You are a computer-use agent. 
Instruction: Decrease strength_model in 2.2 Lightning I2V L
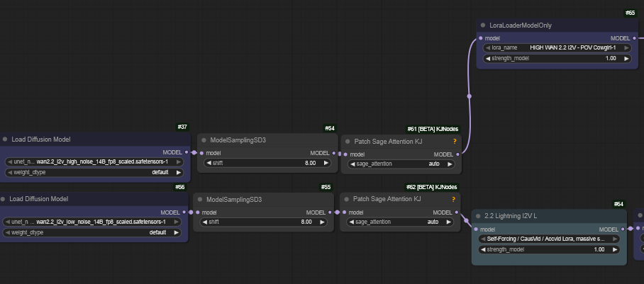[482, 249]
